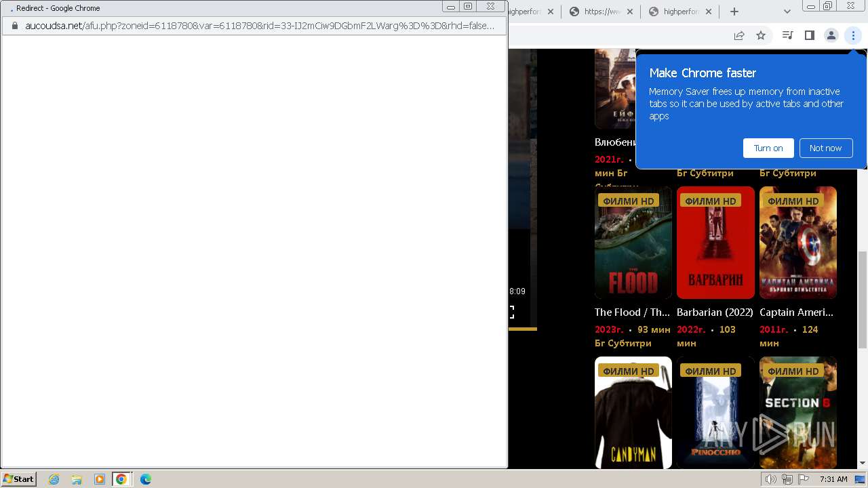Click the Chrome profile avatar icon
Screen dimensions: 868x488
click(x=831, y=35)
